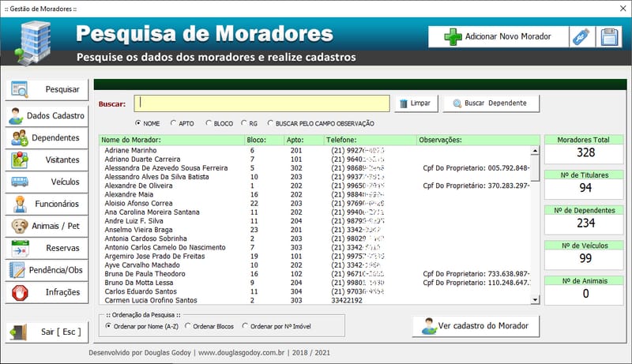
Task: Select Alessandra De Azevedo Sousa Ferreira row
Action: tap(314, 168)
